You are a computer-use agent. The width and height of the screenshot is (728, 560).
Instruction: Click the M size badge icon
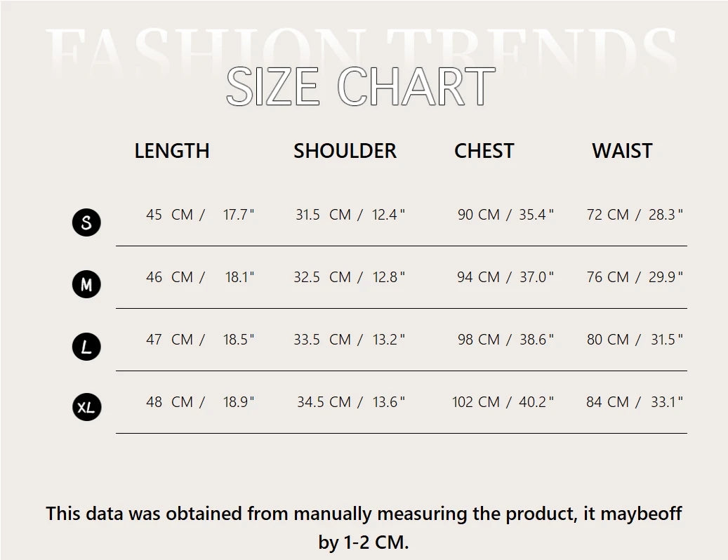pyautogui.click(x=86, y=284)
